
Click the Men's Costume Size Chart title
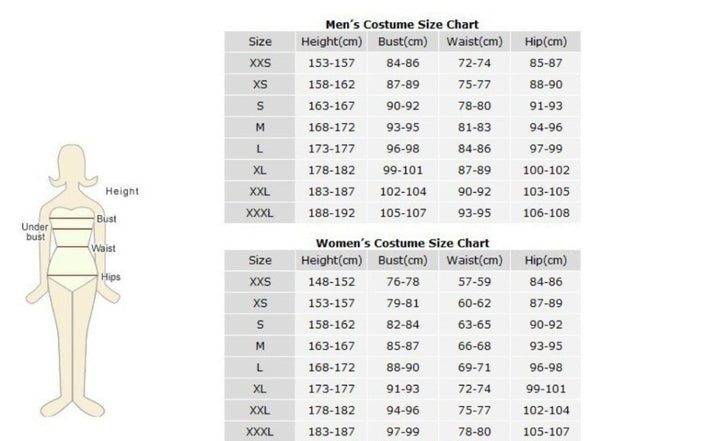tap(402, 24)
